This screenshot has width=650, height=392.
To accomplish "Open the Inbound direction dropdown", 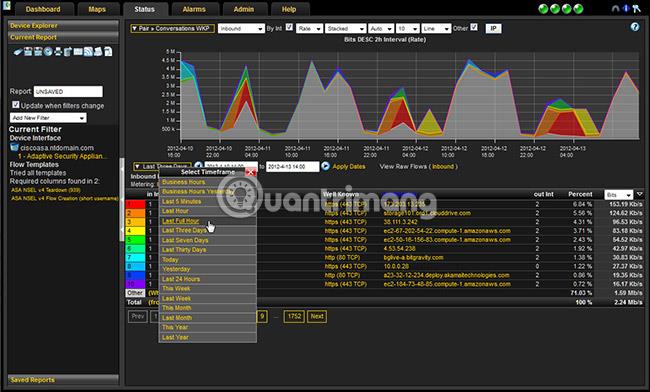I will tap(241, 29).
